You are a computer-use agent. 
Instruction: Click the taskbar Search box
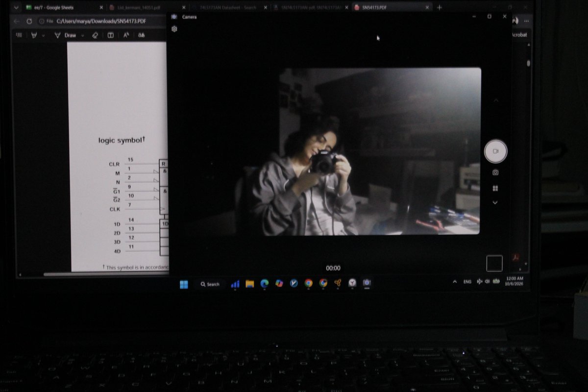pos(210,284)
